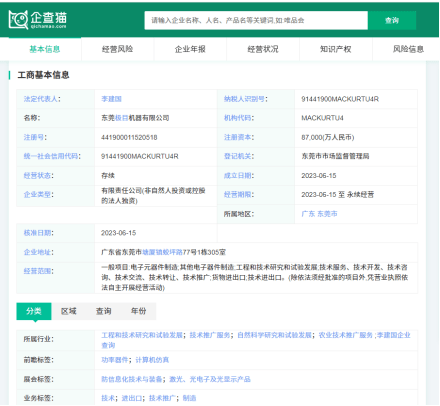
Task: Click the 计算机仿真 tag link
Action: 152,360
